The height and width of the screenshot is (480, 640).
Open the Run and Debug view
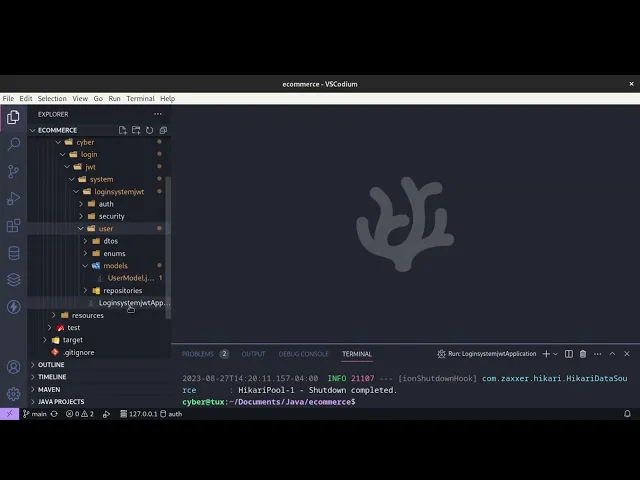pyautogui.click(x=13, y=198)
